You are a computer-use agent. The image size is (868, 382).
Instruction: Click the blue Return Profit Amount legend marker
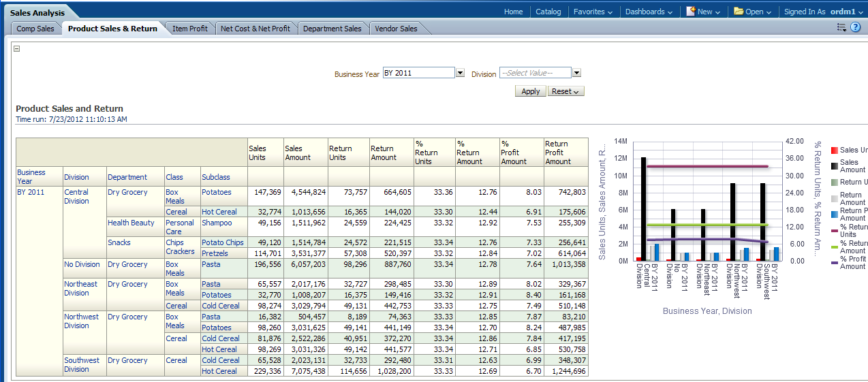click(x=835, y=214)
